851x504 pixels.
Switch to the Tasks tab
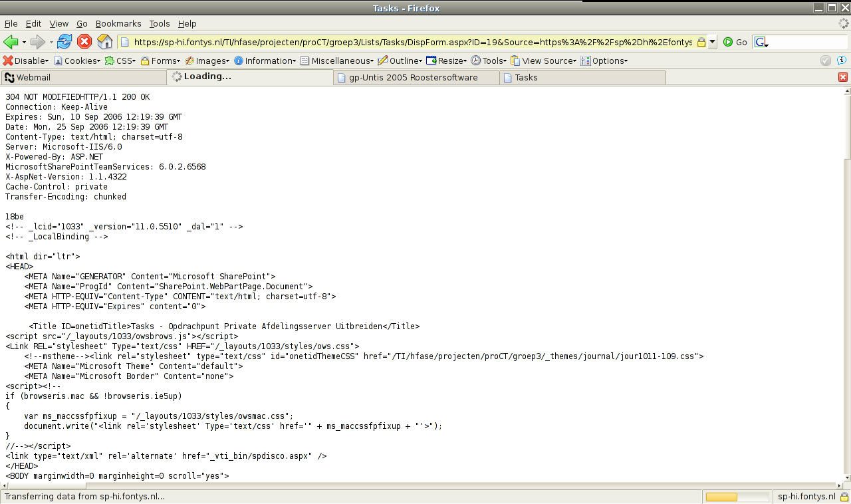tap(582, 78)
